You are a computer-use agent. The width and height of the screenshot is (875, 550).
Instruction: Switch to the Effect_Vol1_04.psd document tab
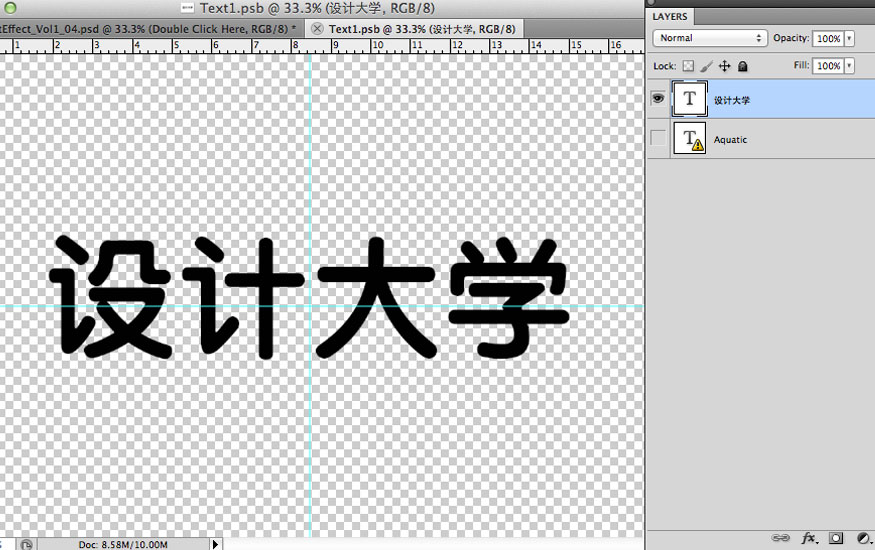click(148, 29)
